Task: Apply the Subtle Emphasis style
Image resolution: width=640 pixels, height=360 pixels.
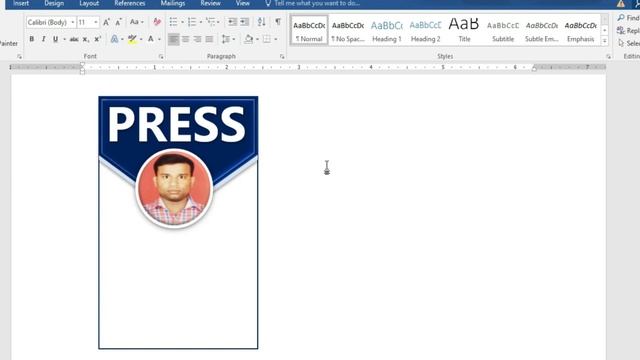Action: click(542, 30)
